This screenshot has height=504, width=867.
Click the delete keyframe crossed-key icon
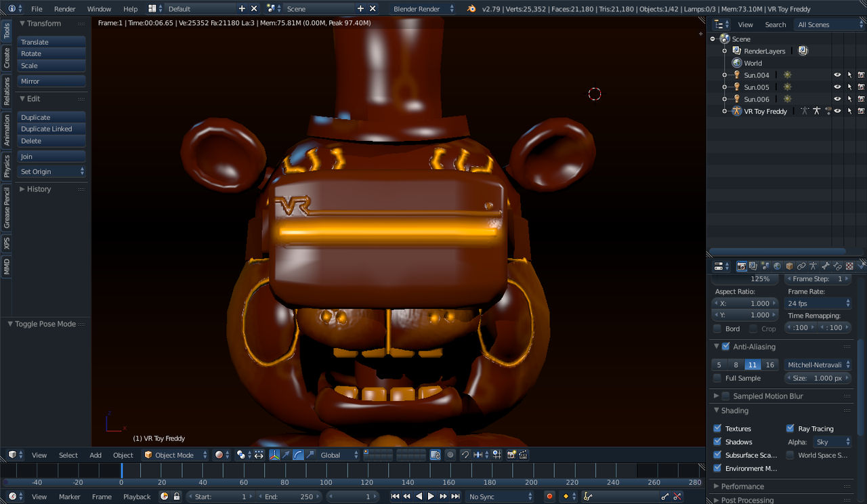point(677,497)
